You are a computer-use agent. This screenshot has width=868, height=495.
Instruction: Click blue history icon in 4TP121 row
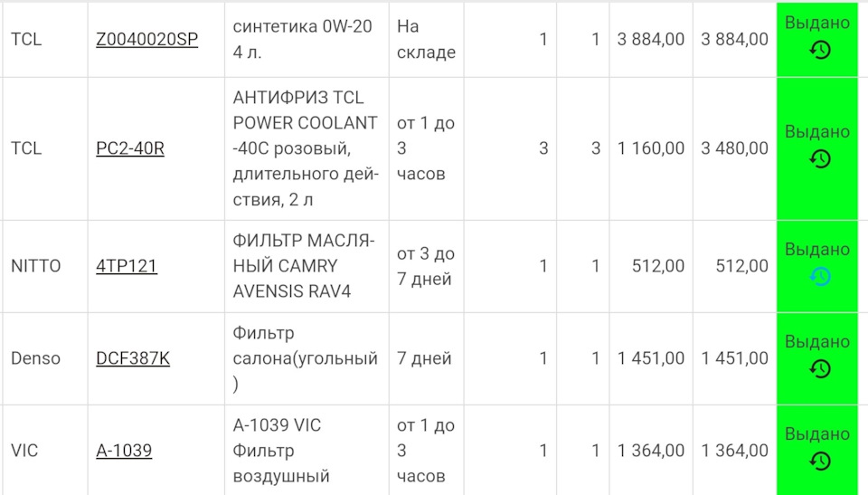(x=820, y=277)
